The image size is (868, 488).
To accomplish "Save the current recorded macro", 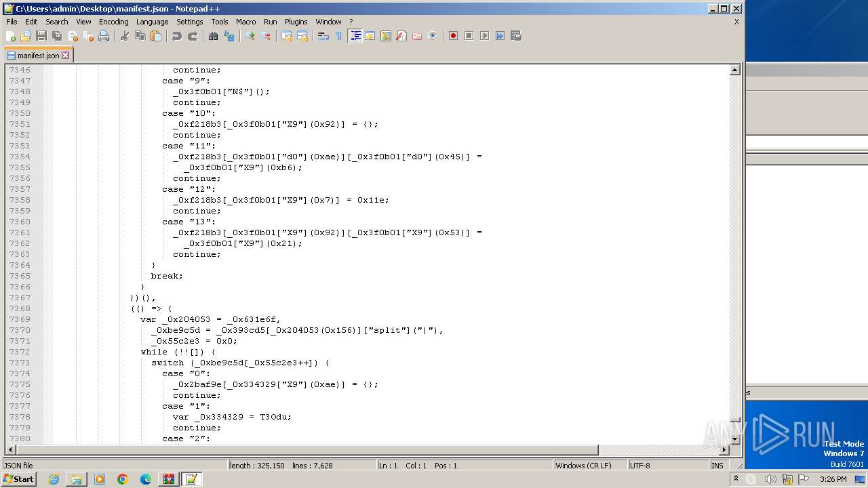I will pyautogui.click(x=516, y=36).
